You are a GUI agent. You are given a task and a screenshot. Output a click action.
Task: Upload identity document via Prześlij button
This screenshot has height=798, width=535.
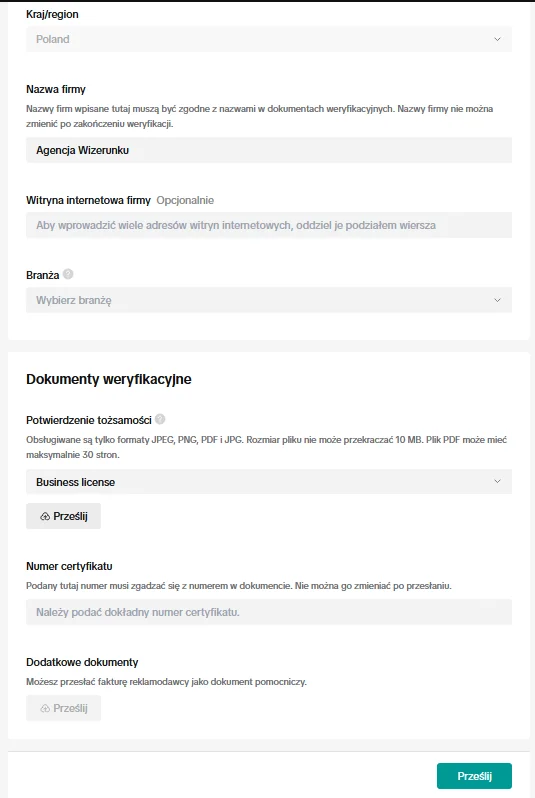[x=63, y=516]
